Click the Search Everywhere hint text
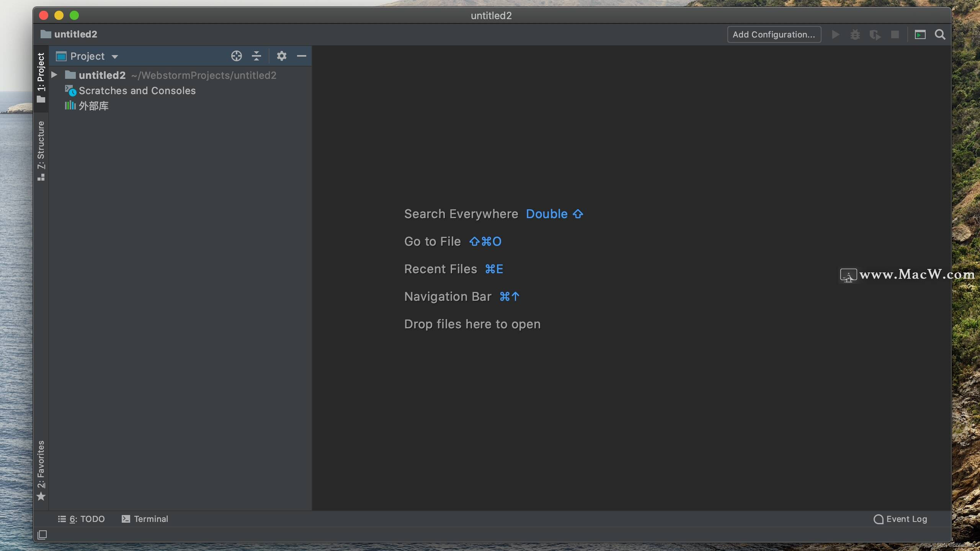980x551 pixels. coord(461,214)
